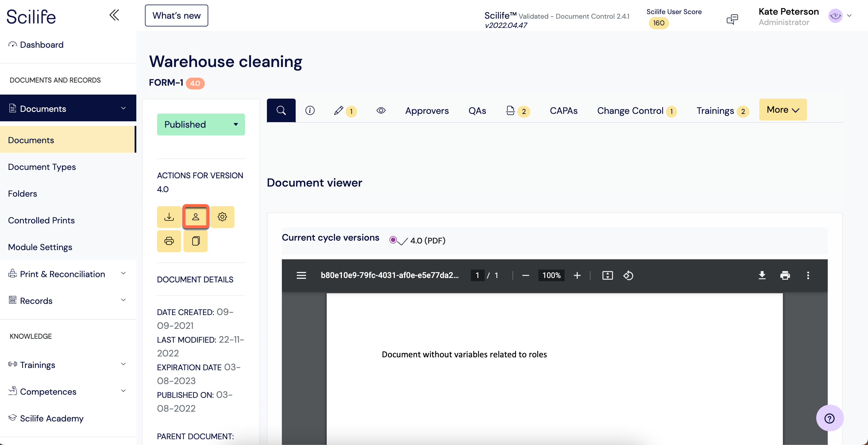This screenshot has width=868, height=445.
Task: Open Scilife Academy from the sidebar
Action: (x=52, y=418)
